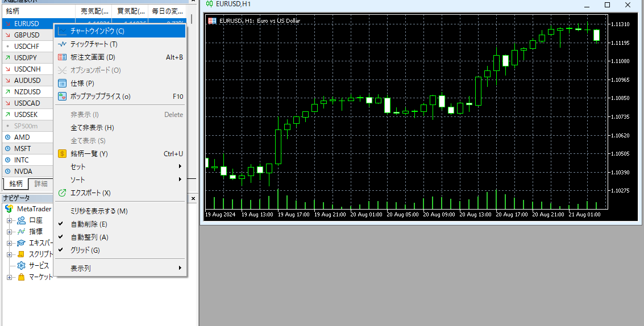Click the 仕様 specification icon

(x=63, y=83)
